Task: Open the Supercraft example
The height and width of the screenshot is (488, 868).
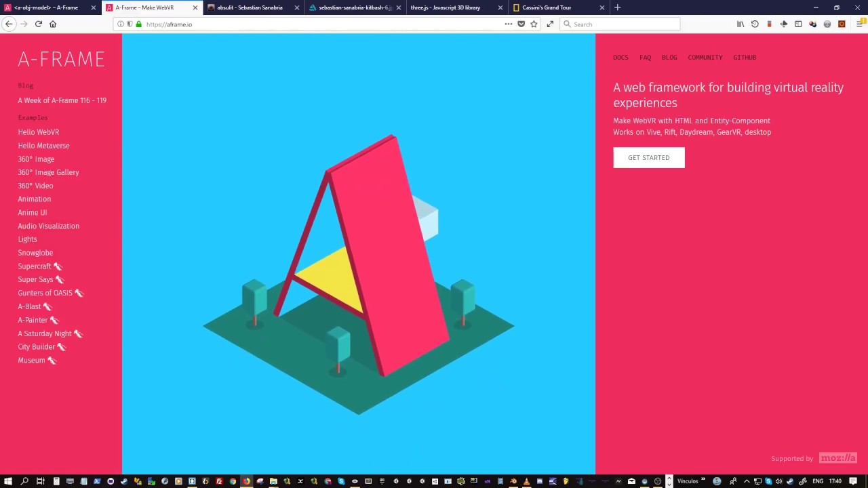Action: (x=40, y=266)
